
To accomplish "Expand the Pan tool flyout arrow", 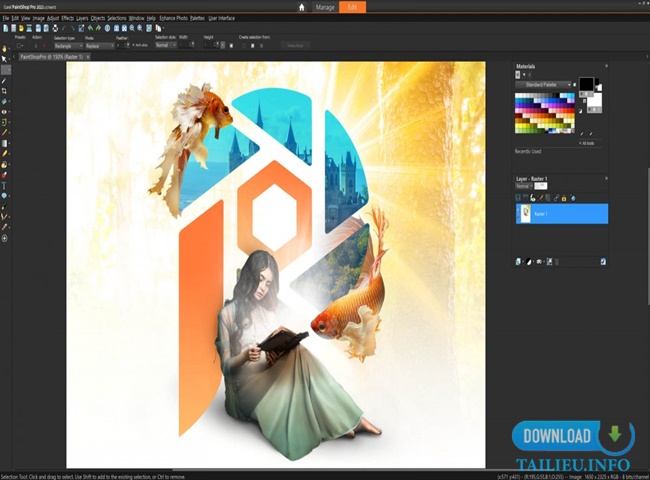I will (9, 49).
